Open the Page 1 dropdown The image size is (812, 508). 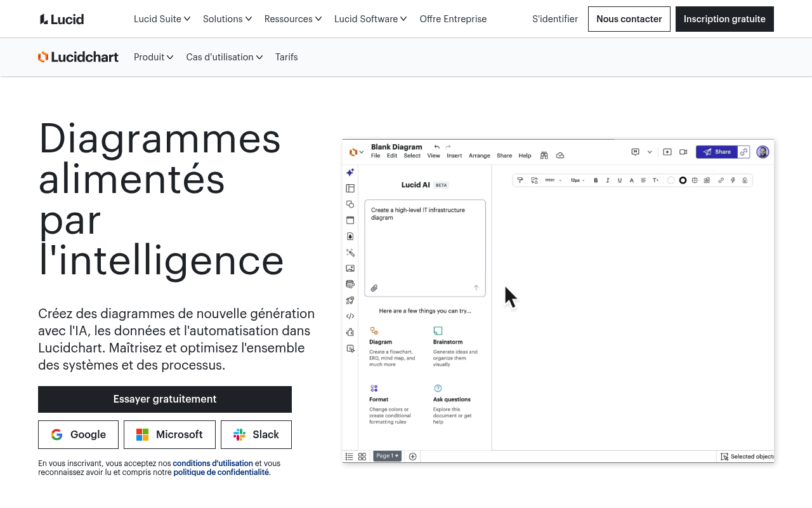(387, 456)
